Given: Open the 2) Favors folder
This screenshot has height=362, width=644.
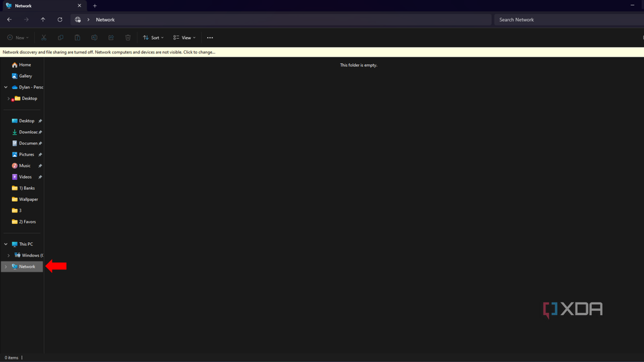Looking at the screenshot, I should 24,222.
